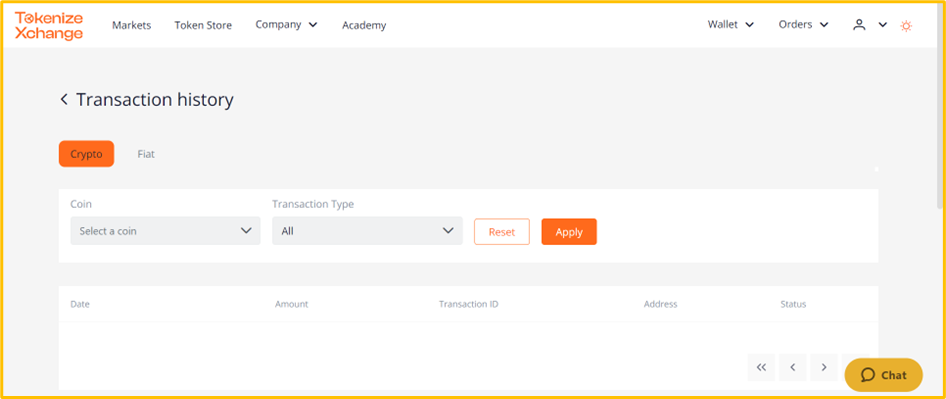The image size is (946, 399).
Task: Expand the Company menu
Action: (x=286, y=25)
